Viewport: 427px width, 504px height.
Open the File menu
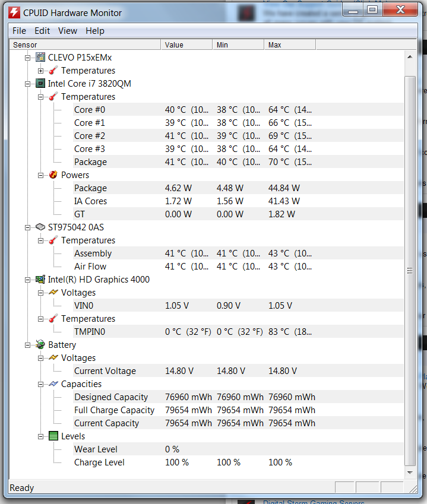[19, 31]
